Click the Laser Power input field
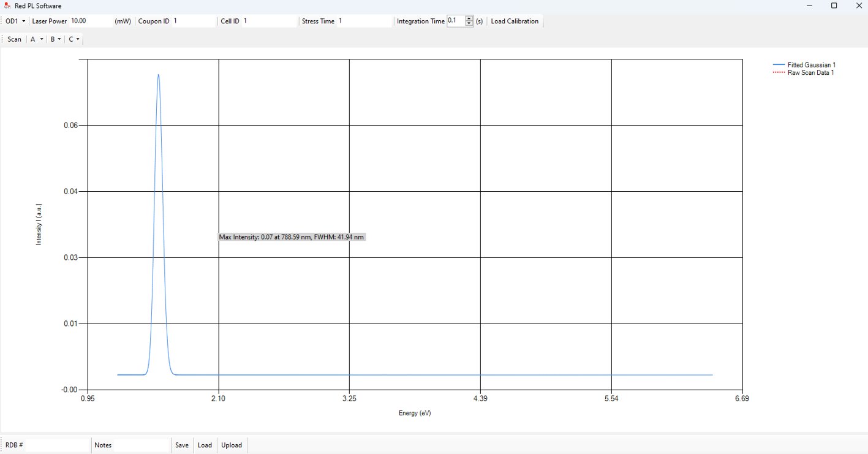Screen dimensions: 868x454 tap(91, 21)
